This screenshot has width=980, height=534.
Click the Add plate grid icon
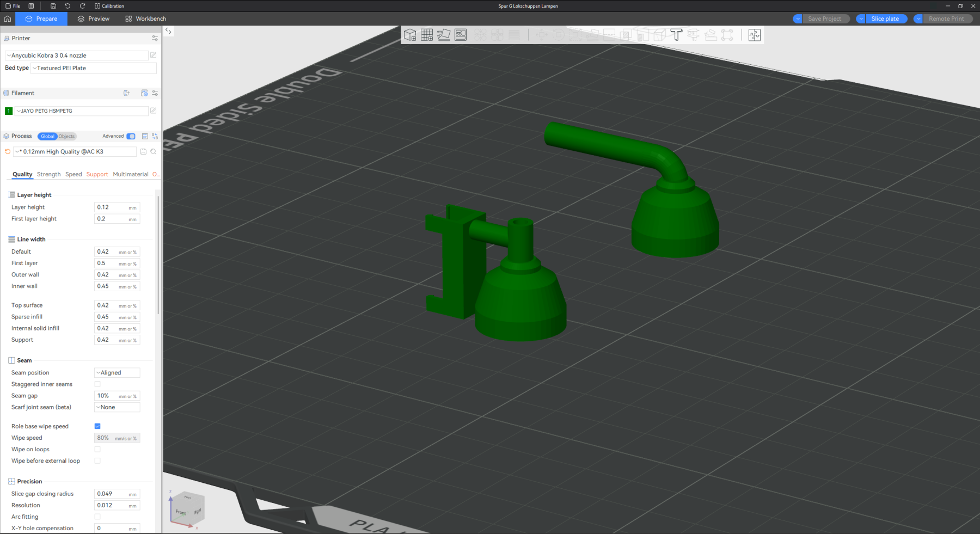427,35
